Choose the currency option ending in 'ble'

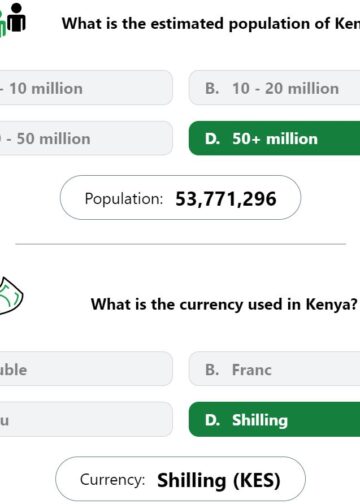(86, 369)
